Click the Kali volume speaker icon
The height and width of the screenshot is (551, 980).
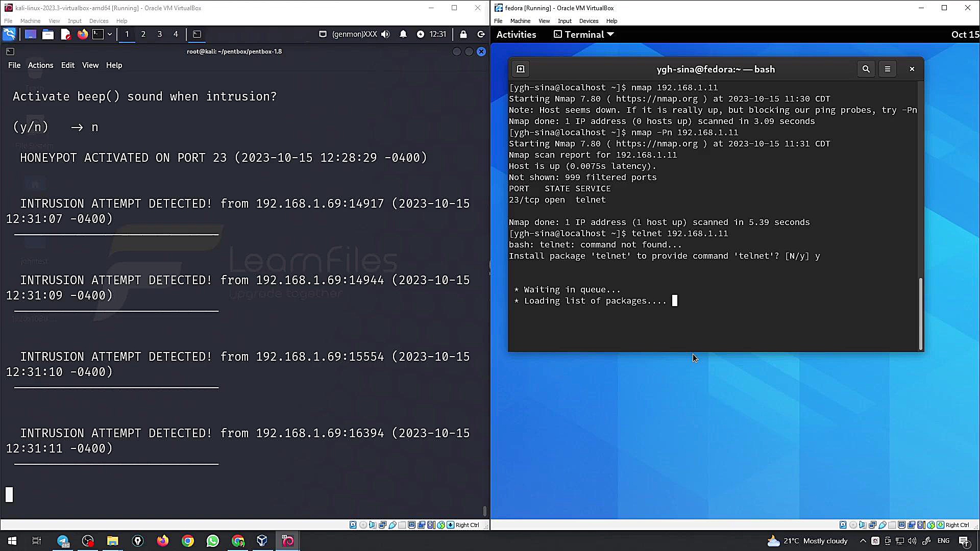tap(385, 34)
